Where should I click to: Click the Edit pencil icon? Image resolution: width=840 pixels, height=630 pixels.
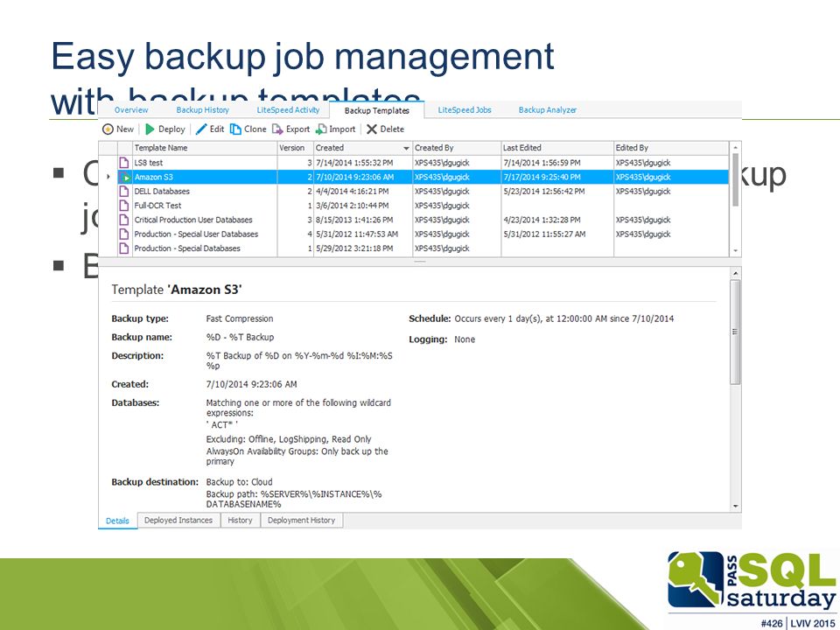(201, 129)
